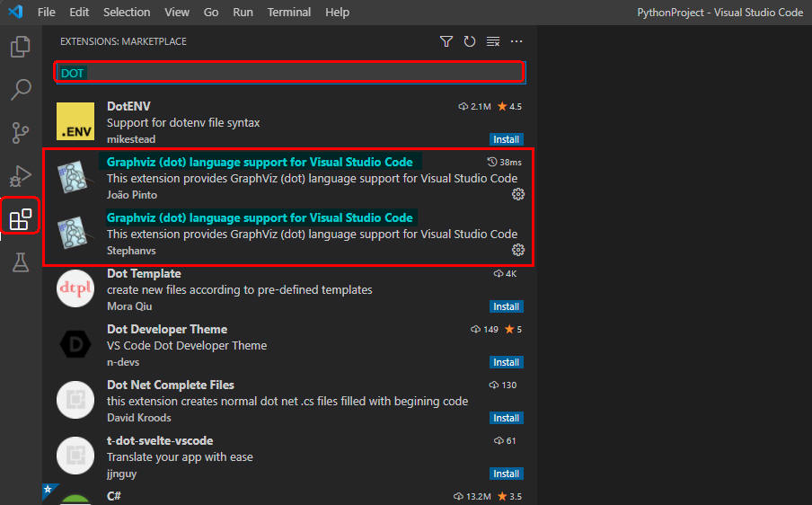Screen dimensions: 812x505
Task: Refresh the extensions list
Action: tap(469, 41)
